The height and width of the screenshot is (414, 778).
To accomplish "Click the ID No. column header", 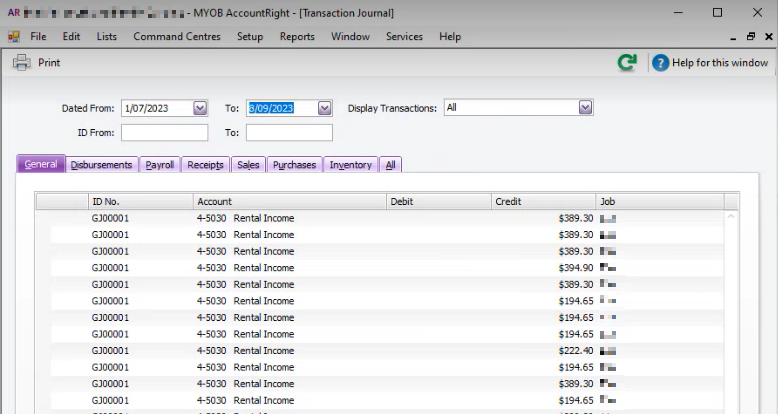I will [x=140, y=202].
